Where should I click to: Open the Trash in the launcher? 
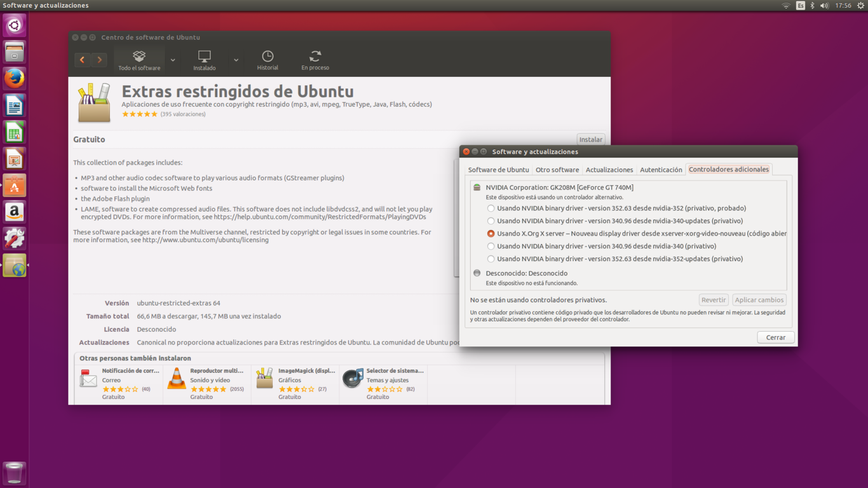coord(14,473)
